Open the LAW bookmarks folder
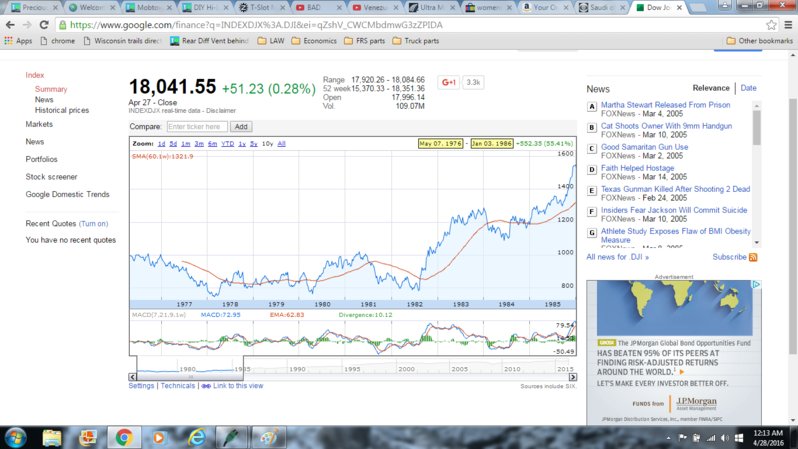Image resolution: width=798 pixels, height=449 pixels. click(271, 41)
